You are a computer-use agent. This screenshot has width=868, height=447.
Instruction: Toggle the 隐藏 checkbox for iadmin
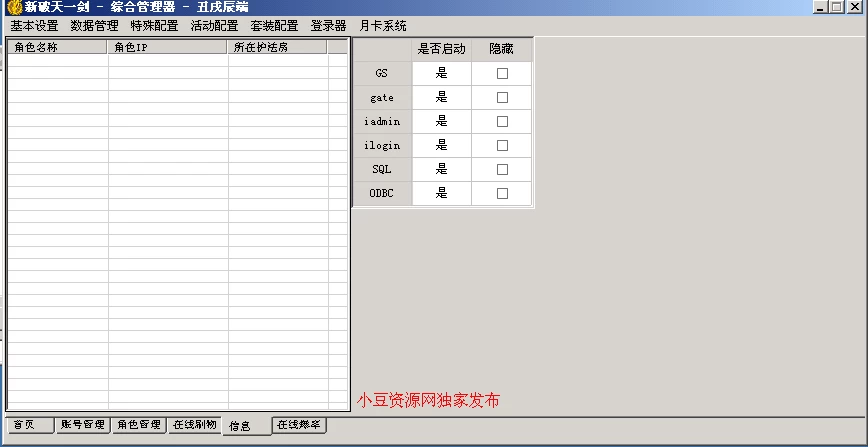(502, 121)
